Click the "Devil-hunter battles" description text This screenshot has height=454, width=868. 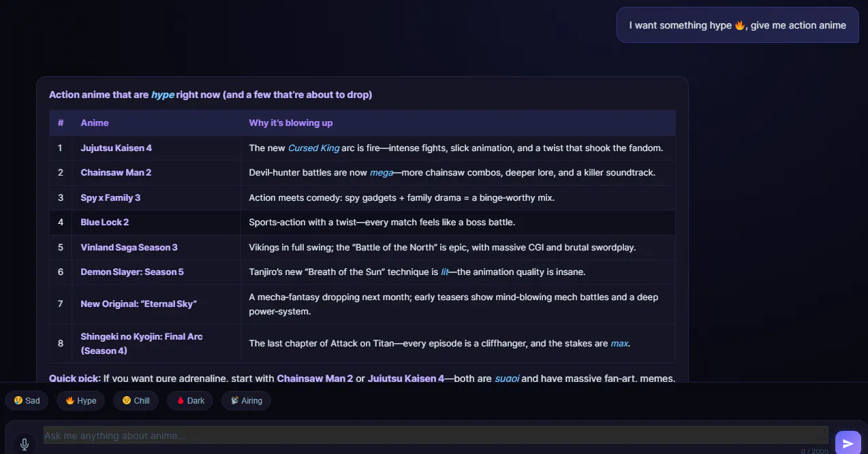(x=452, y=172)
